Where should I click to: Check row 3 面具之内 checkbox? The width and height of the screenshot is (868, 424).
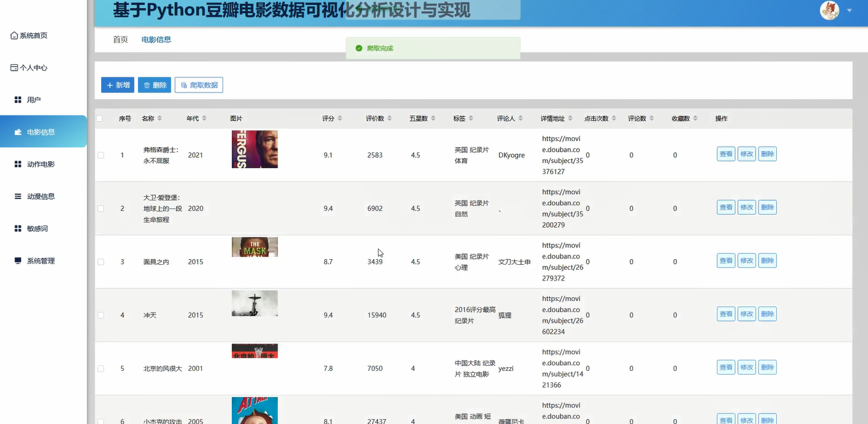coord(101,262)
